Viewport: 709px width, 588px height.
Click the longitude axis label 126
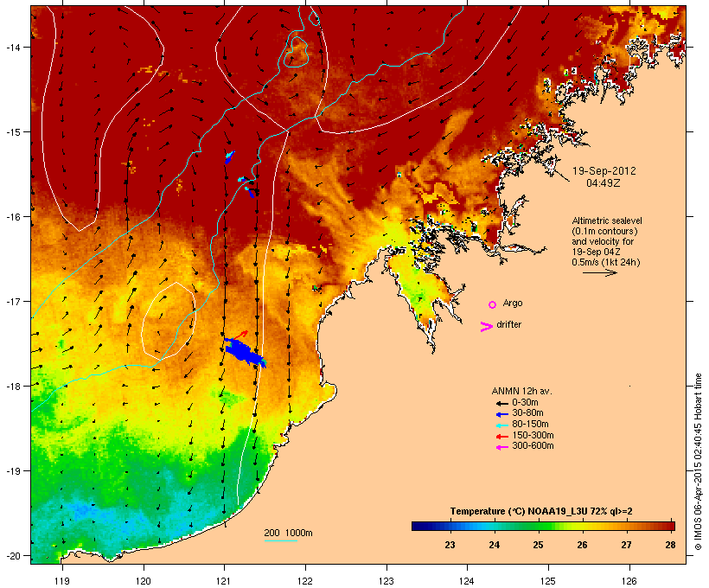point(629,581)
